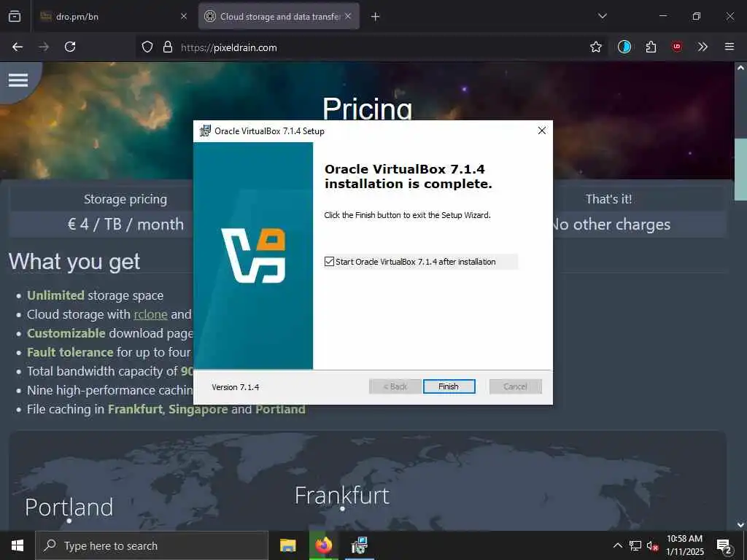
Task: Close the dro.pm/bn tab
Action: pos(183,17)
